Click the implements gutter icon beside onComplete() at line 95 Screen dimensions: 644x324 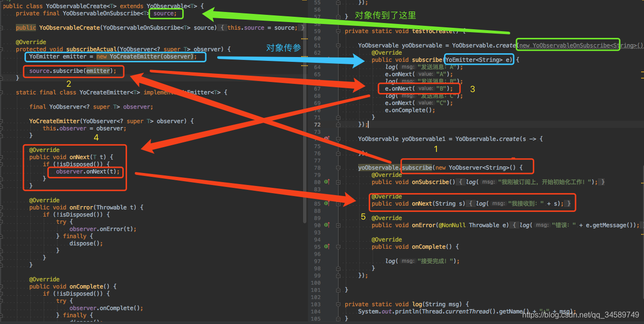pyautogui.click(x=327, y=246)
